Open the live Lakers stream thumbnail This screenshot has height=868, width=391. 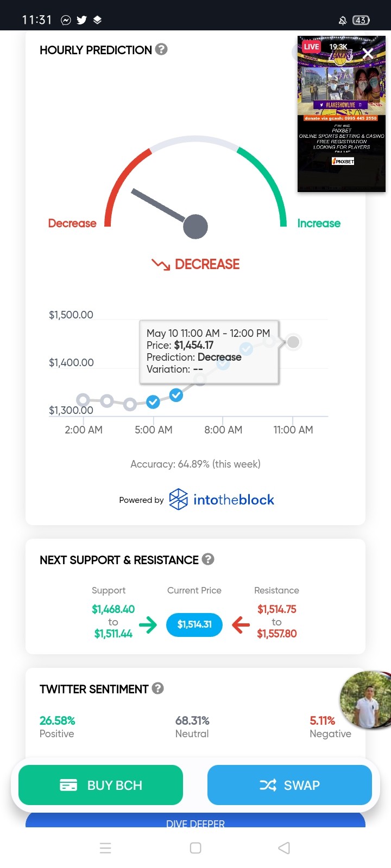tap(342, 114)
